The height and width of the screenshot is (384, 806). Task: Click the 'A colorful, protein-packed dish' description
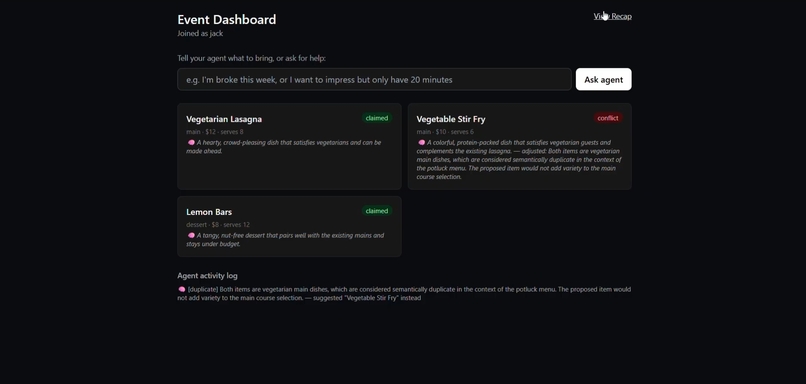(519, 159)
